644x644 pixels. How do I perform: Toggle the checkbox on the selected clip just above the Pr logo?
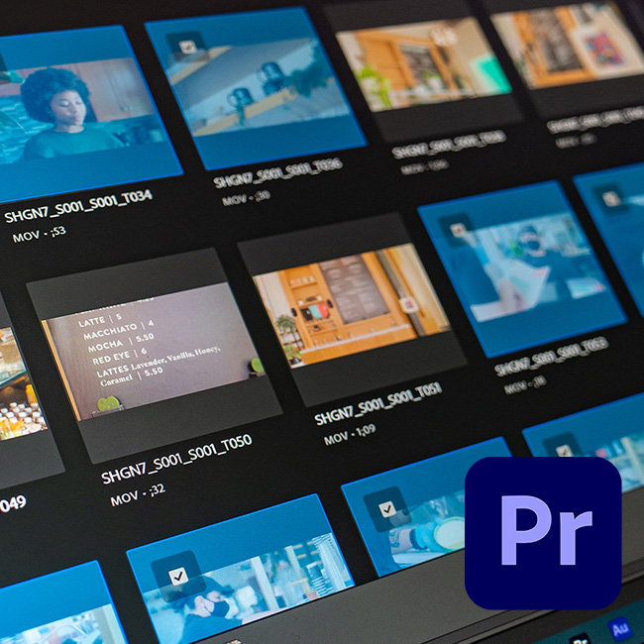click(x=565, y=452)
